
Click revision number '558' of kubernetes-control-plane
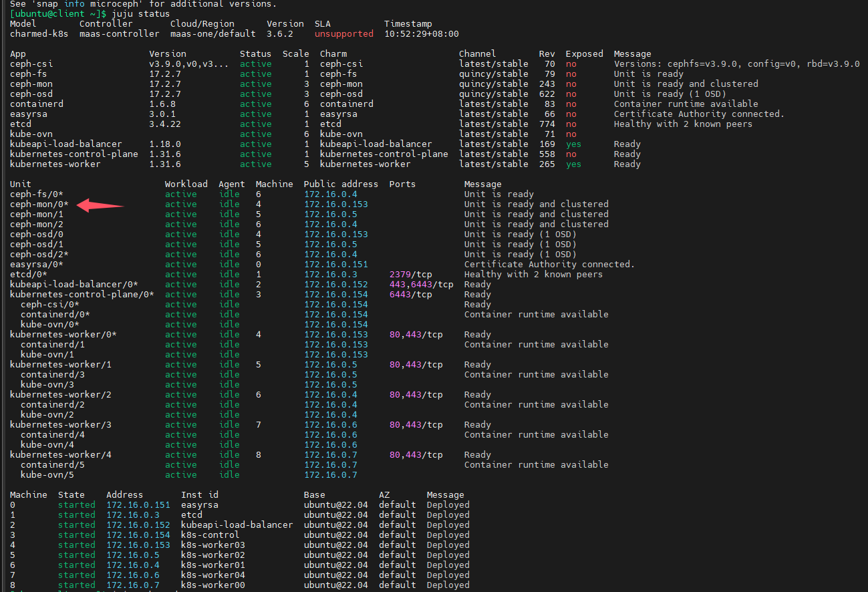(547, 154)
